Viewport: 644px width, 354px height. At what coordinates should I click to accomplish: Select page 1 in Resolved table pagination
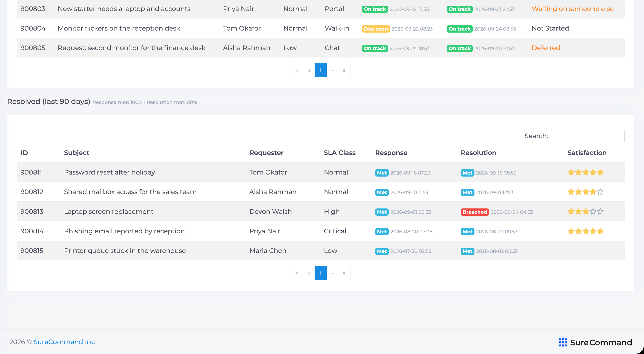[320, 273]
